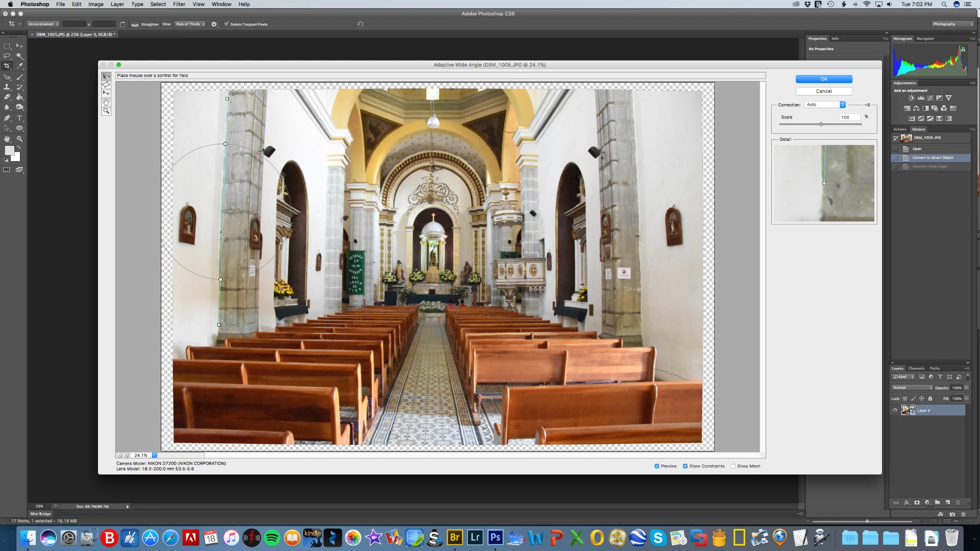Open the Filter menu
This screenshot has height=551, width=980.
coord(179,4)
